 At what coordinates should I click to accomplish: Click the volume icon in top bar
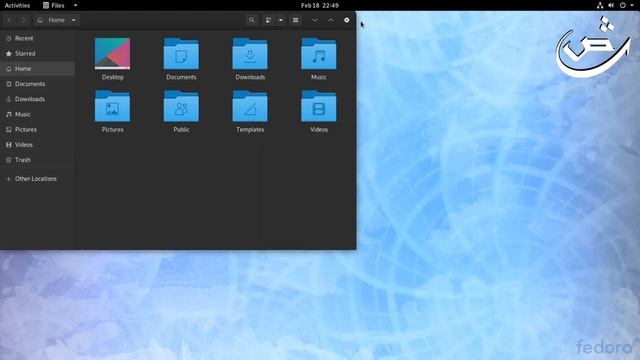click(x=611, y=5)
